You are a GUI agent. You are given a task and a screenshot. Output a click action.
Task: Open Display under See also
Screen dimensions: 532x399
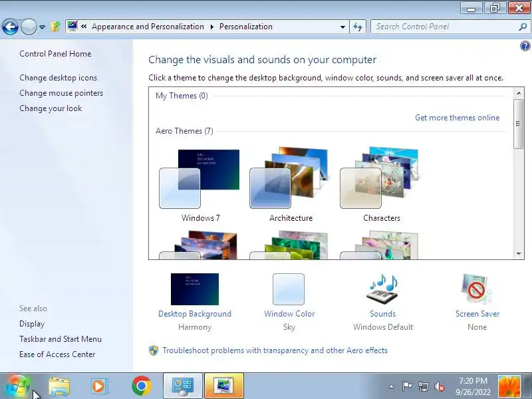pyautogui.click(x=32, y=324)
